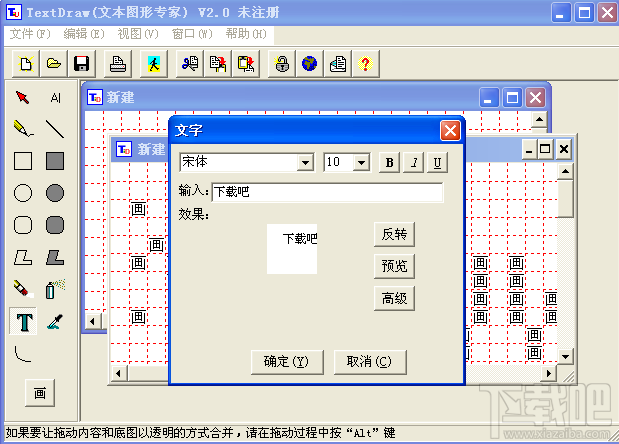Click the running figure toolbar icon
Image resolution: width=619 pixels, height=444 pixels.
[x=154, y=64]
